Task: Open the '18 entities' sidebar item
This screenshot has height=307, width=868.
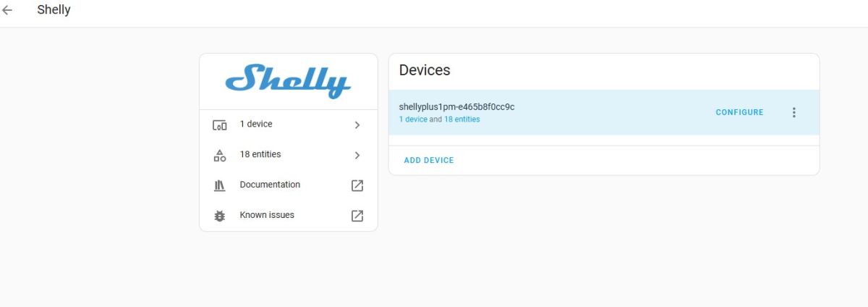Action: (260, 154)
